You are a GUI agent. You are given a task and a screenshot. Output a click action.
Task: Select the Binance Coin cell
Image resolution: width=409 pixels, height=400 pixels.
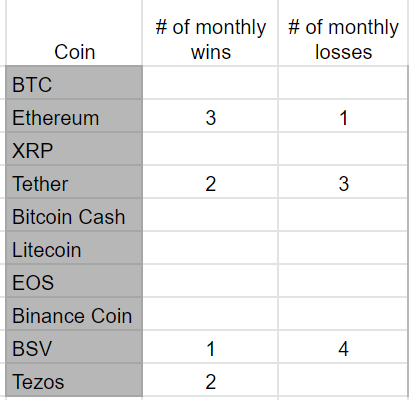(74, 314)
